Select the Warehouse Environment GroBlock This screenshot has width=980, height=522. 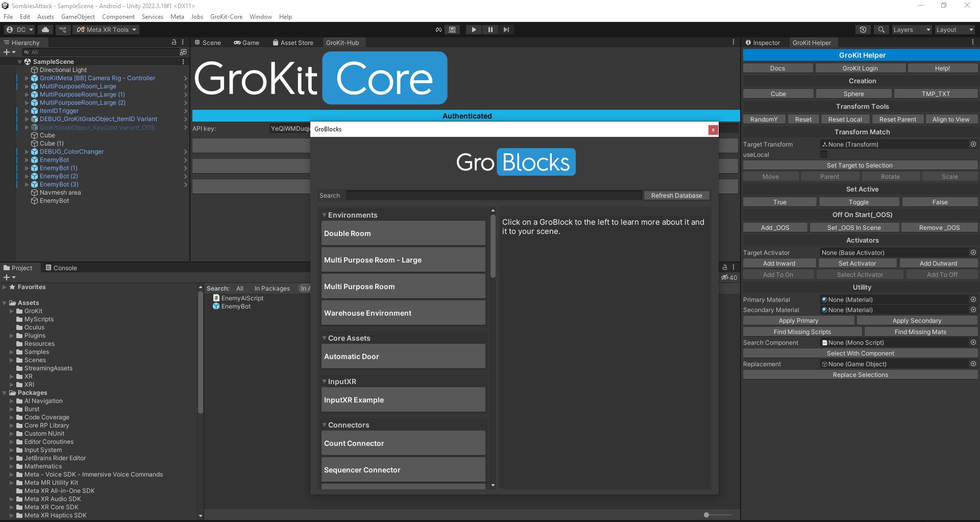click(x=403, y=313)
